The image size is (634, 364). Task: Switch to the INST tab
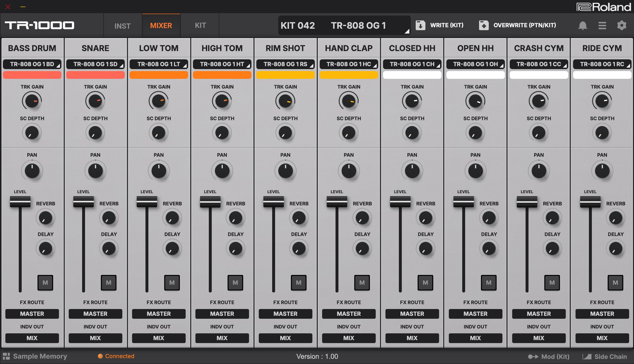click(x=122, y=26)
